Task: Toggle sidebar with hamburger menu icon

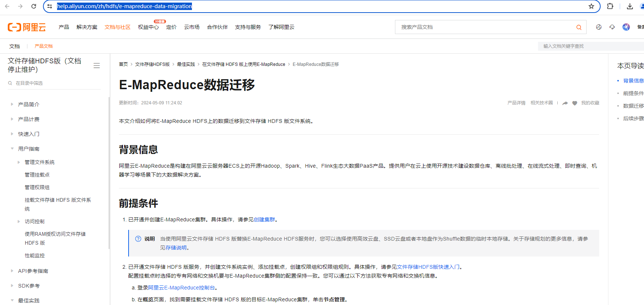Action: click(x=97, y=66)
